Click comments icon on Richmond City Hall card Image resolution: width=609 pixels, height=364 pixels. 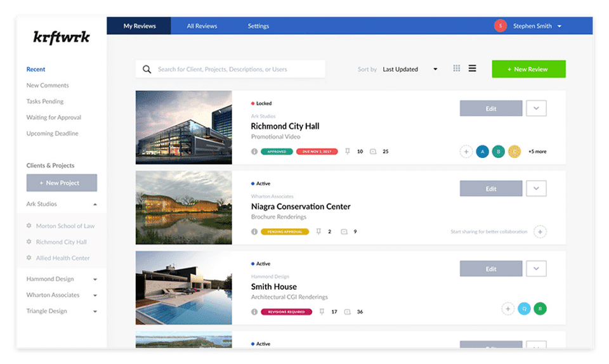pos(373,152)
